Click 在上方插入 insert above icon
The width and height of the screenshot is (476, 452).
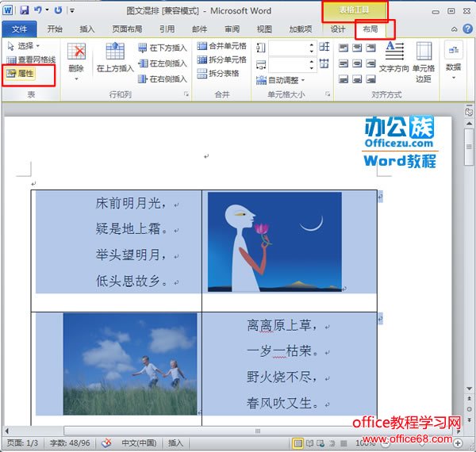115,58
